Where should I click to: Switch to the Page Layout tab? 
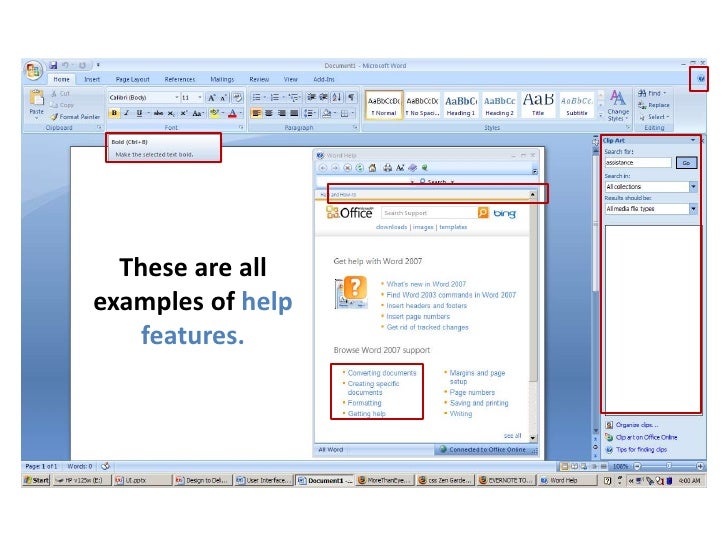point(132,79)
